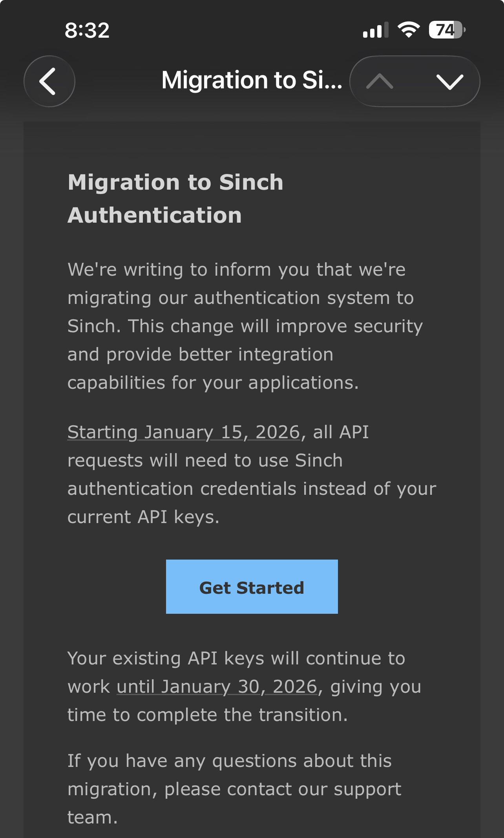
Task: Tap the 'We're writing to inform you' line
Action: click(236, 270)
